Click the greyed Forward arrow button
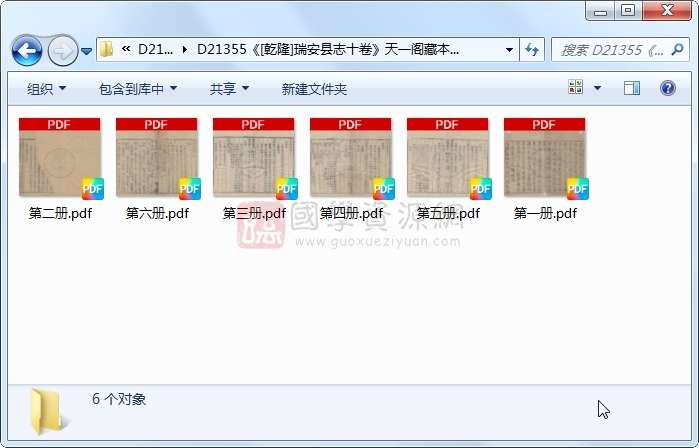This screenshot has width=699, height=448. tap(62, 51)
